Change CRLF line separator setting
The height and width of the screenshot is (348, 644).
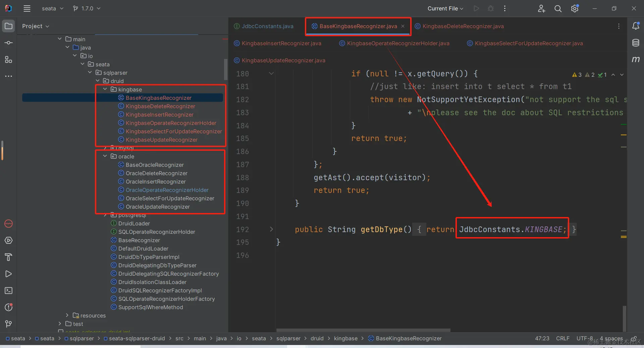pyautogui.click(x=563, y=338)
